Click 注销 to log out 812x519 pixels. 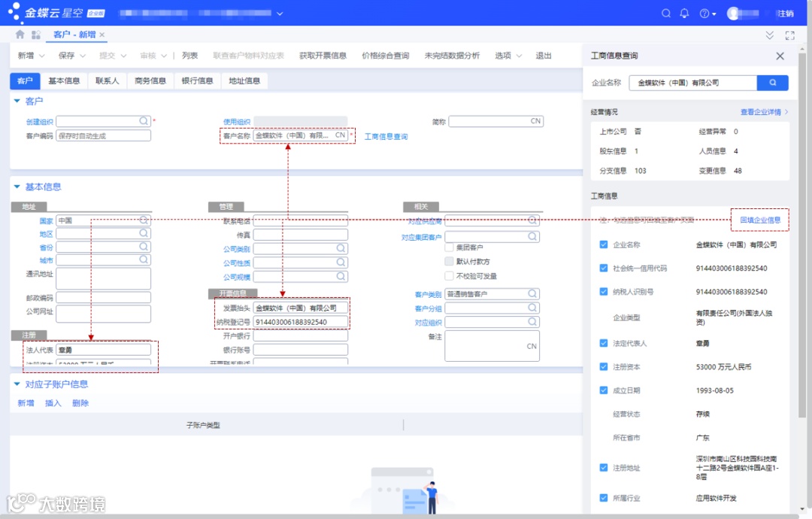coord(785,14)
